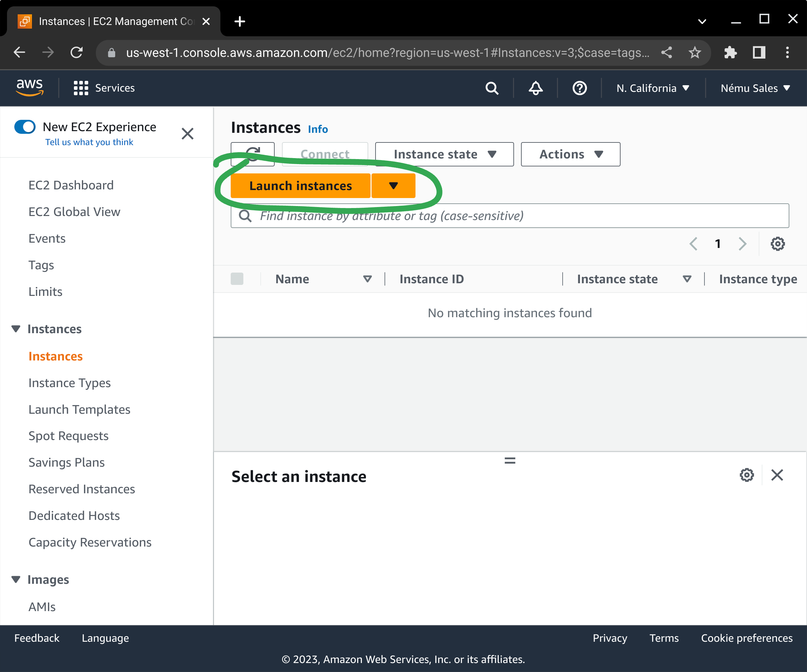
Task: Click the panel resize handle icon
Action: tap(510, 460)
